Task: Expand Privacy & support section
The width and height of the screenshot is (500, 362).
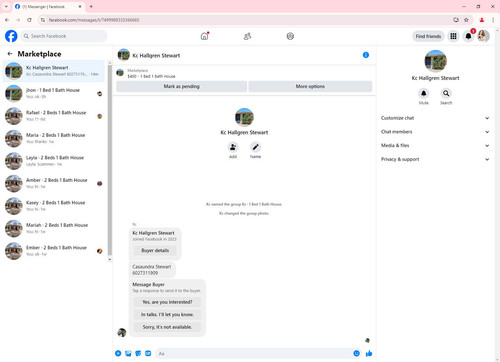Action: (435, 159)
